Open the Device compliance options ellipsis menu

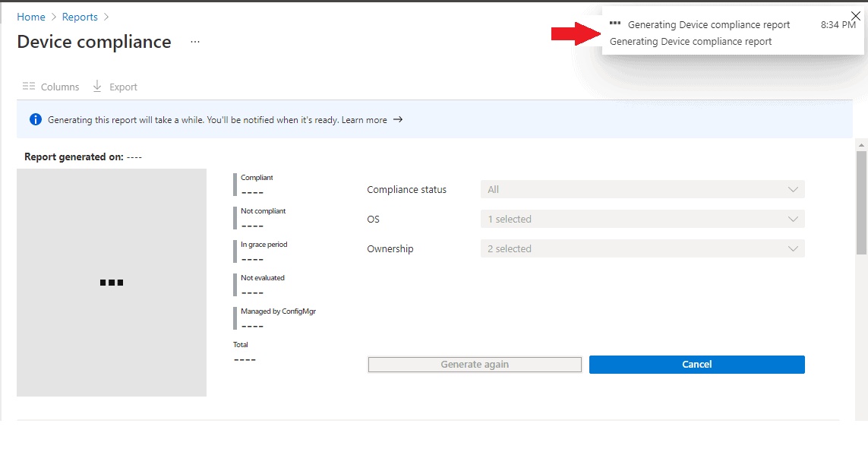(195, 43)
